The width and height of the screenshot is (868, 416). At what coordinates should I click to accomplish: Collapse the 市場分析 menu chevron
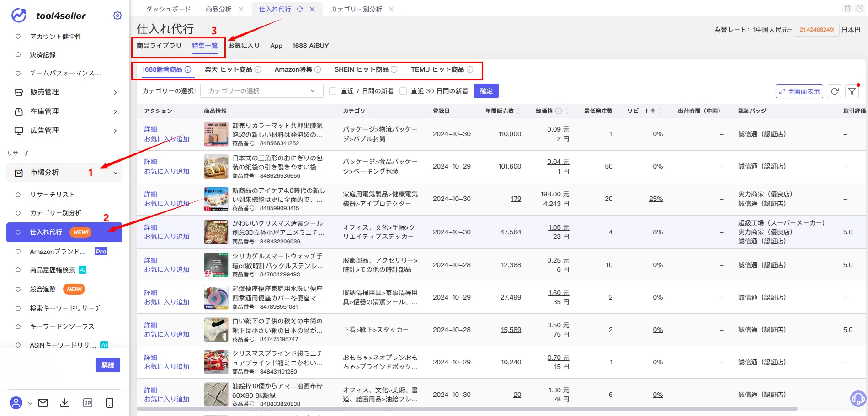pos(116,173)
